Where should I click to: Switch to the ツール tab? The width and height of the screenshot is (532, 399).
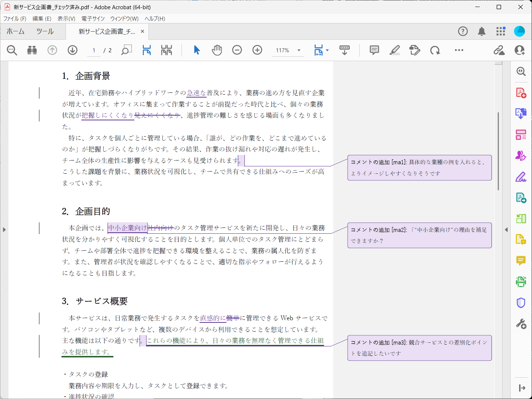(45, 31)
